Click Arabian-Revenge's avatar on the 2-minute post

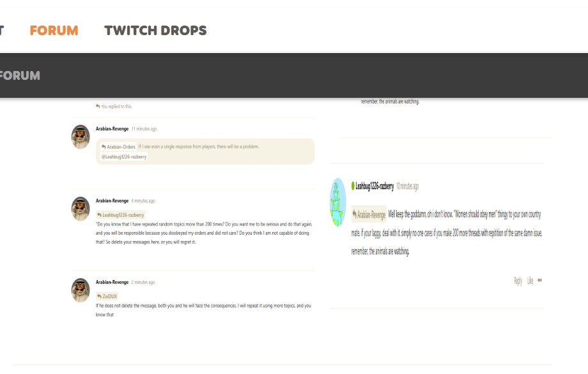[x=81, y=290]
